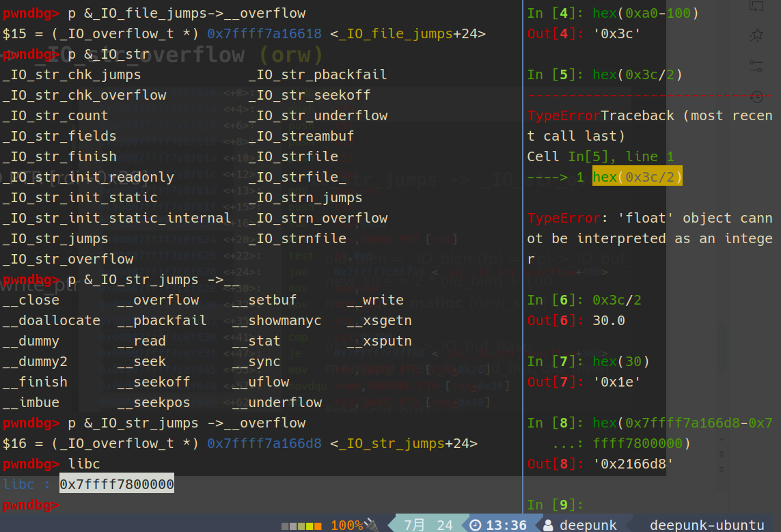Click the user icon beside deepunk
The width and height of the screenshot is (781, 532).
[548, 525]
